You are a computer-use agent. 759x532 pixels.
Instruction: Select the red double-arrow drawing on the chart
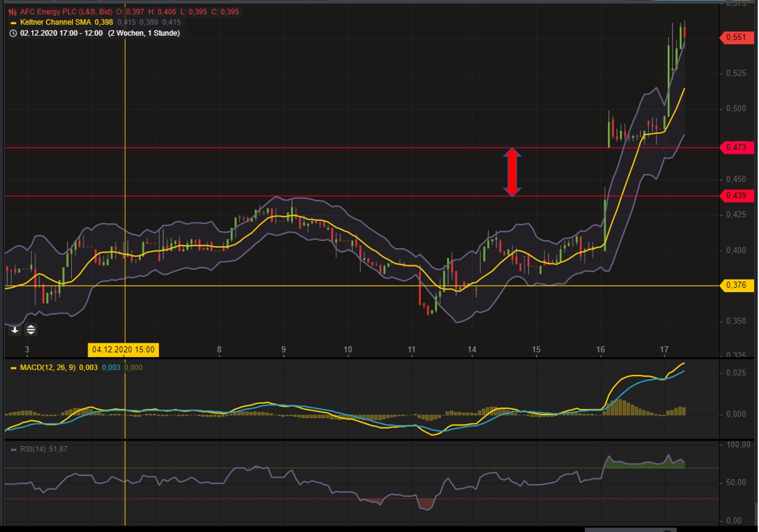click(513, 172)
